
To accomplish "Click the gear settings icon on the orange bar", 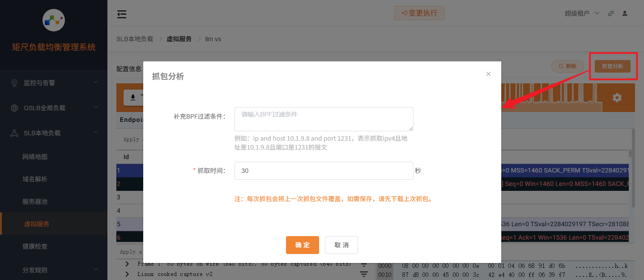I will (x=617, y=97).
